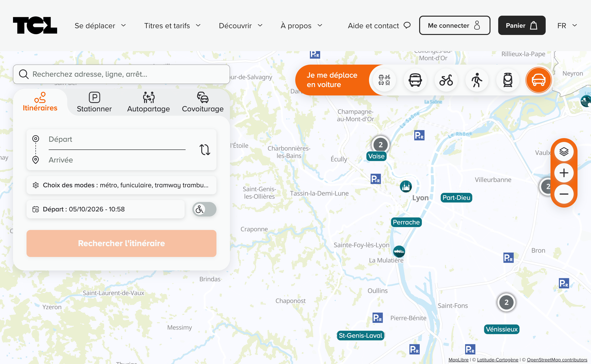
Task: Click the Départ input field
Action: tap(117, 139)
